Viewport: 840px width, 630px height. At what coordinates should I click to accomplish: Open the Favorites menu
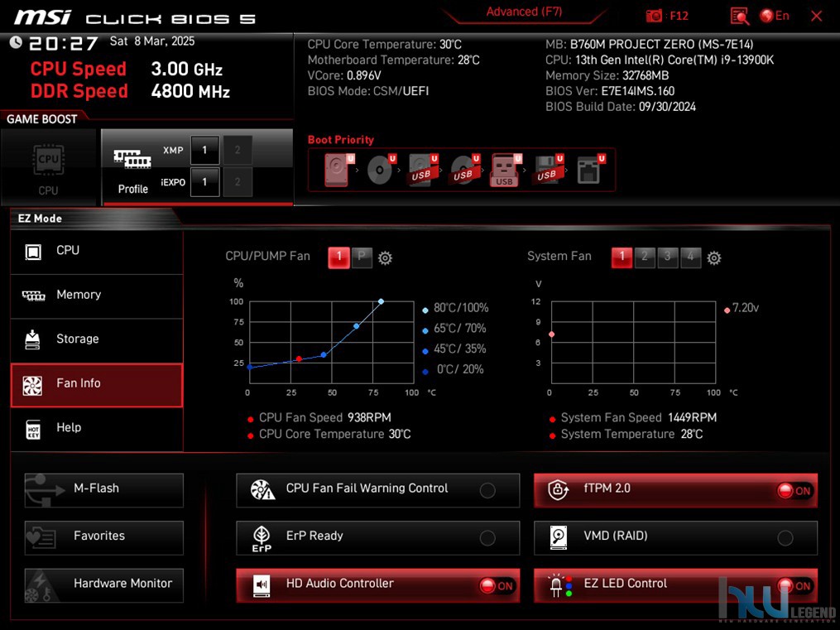[104, 537]
